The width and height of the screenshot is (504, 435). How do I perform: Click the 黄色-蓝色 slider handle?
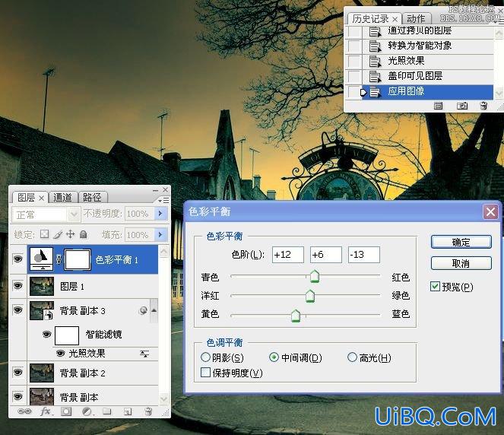point(296,316)
